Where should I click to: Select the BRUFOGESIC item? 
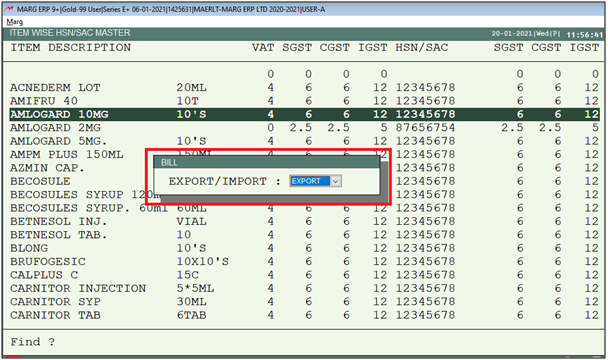coord(48,261)
